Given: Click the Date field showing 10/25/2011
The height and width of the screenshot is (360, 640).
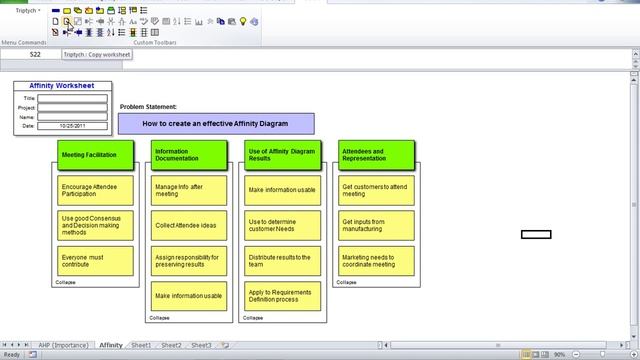Looking at the screenshot, I should pyautogui.click(x=73, y=126).
